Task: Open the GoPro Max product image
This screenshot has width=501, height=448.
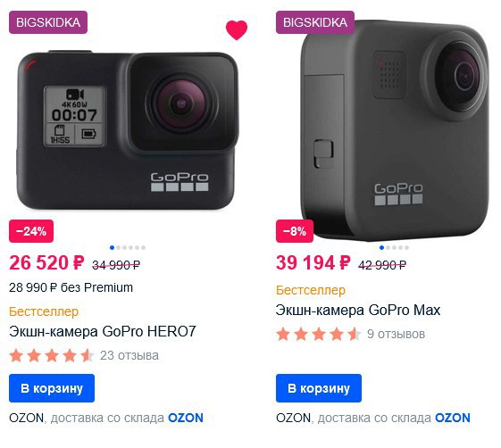Action: pos(395,130)
